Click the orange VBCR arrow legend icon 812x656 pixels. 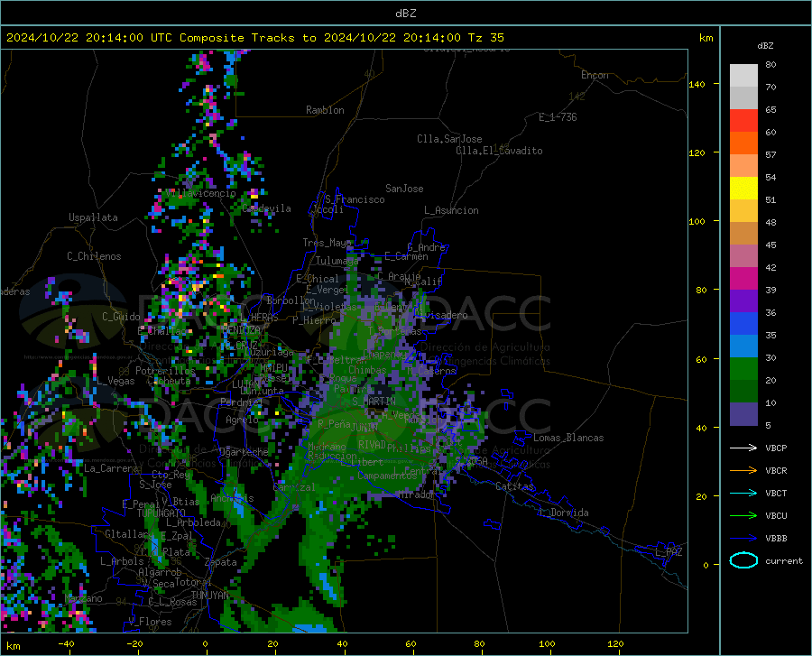point(743,471)
